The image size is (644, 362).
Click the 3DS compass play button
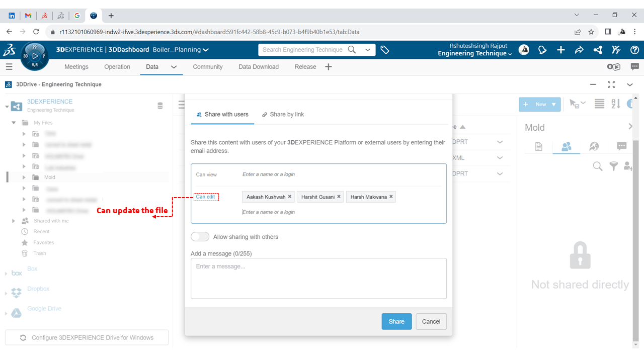(x=35, y=57)
